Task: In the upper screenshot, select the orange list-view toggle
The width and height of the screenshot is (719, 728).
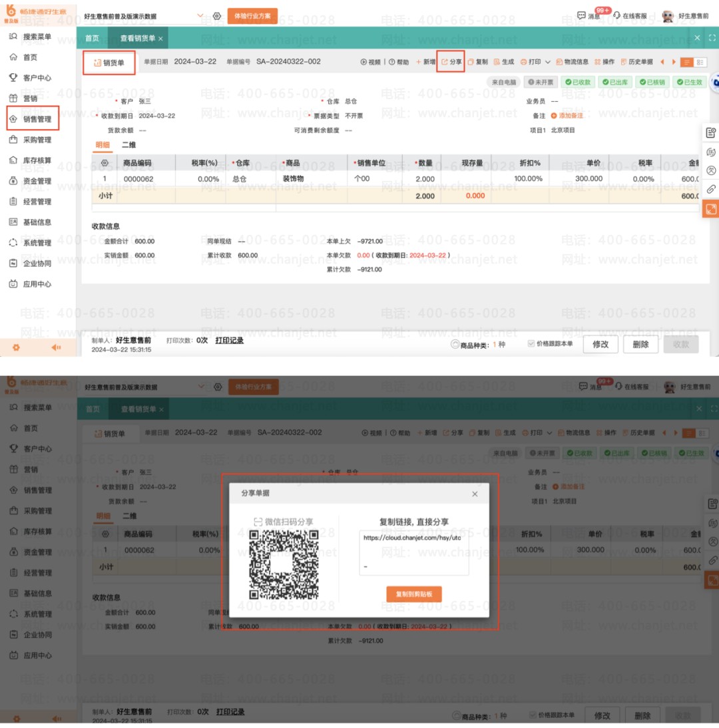Action: 686,62
